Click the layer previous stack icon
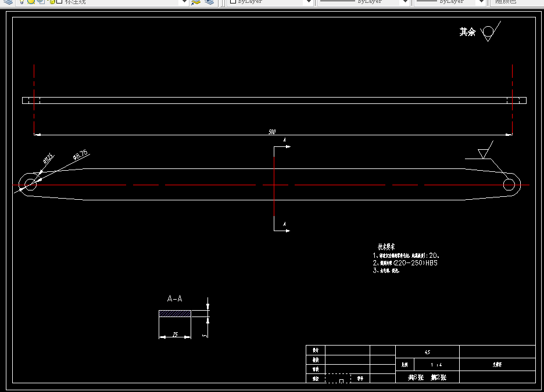This screenshot has width=544, height=392. coord(209,2)
